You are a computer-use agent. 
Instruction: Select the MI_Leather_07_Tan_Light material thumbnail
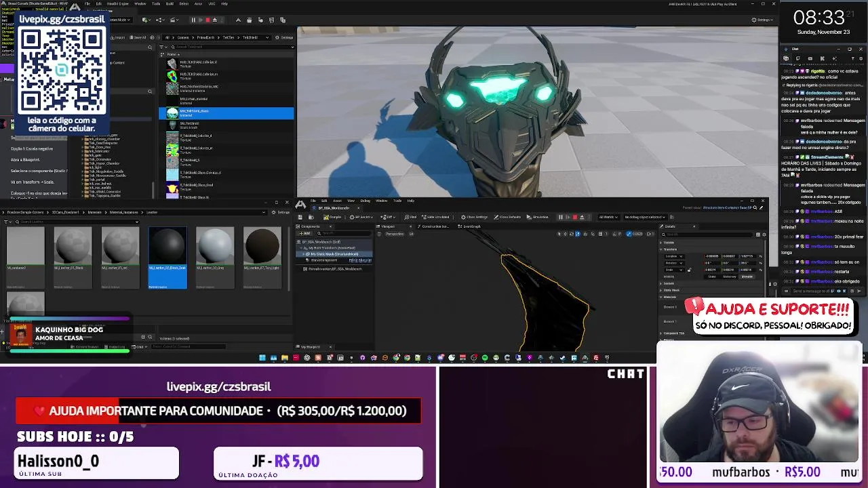click(x=262, y=258)
